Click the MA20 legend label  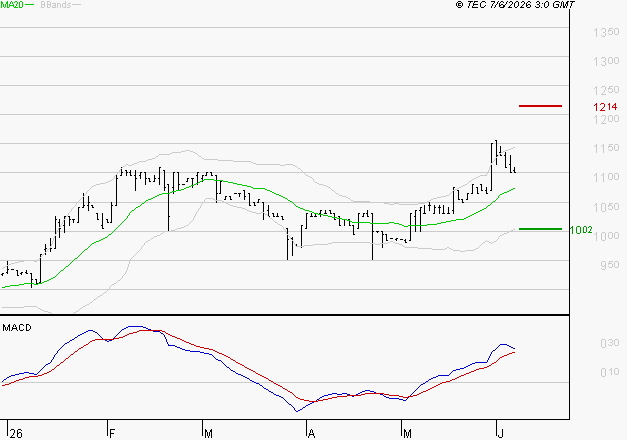12,5
